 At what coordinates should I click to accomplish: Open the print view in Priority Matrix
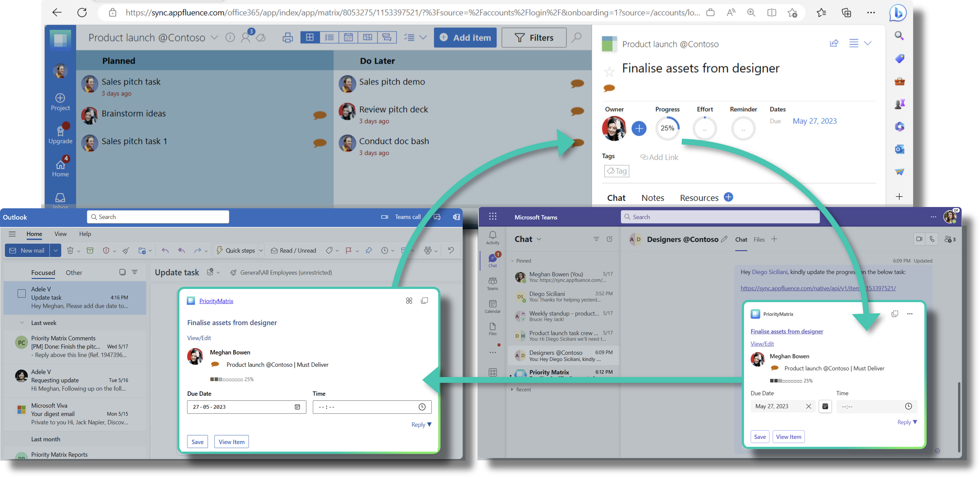pos(288,37)
